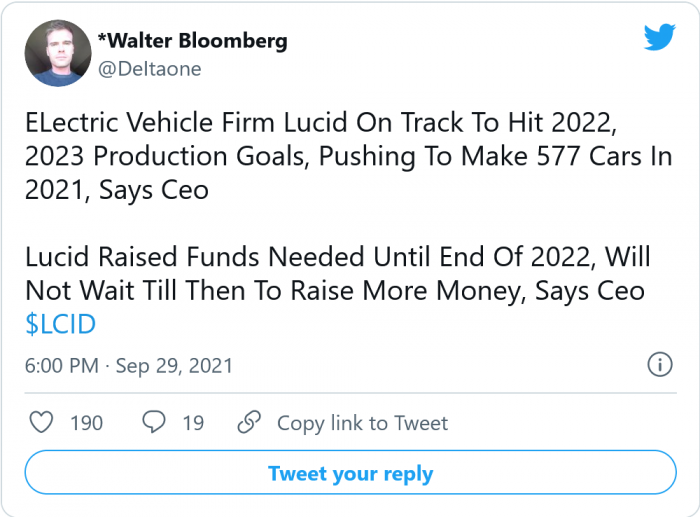Image resolution: width=700 pixels, height=517 pixels.
Task: Click the "2021, Says Ceo" text line
Action: click(117, 190)
